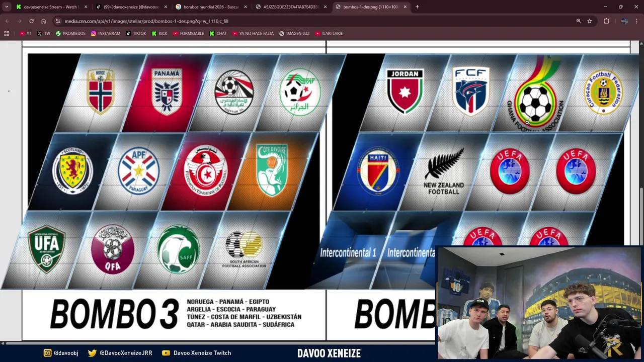The image size is (644, 362).
Task: Click the 'Intercontinental 1' label
Action: (x=348, y=253)
